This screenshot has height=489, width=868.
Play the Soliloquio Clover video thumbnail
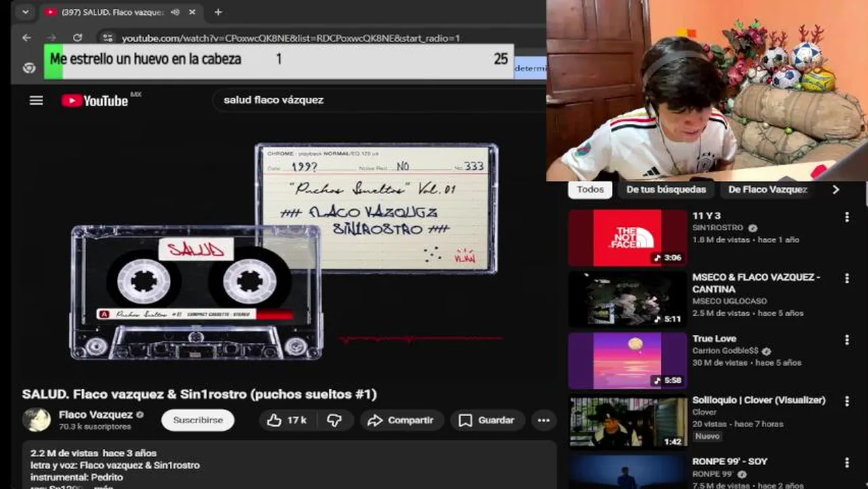point(628,422)
